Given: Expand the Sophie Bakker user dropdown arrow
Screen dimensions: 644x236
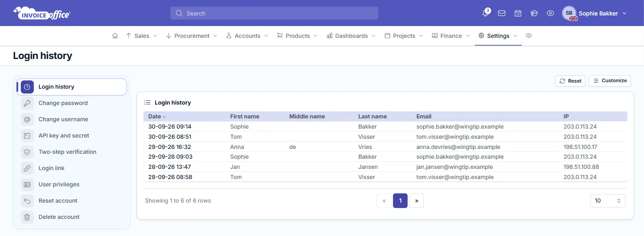Looking at the screenshot, I should 624,13.
